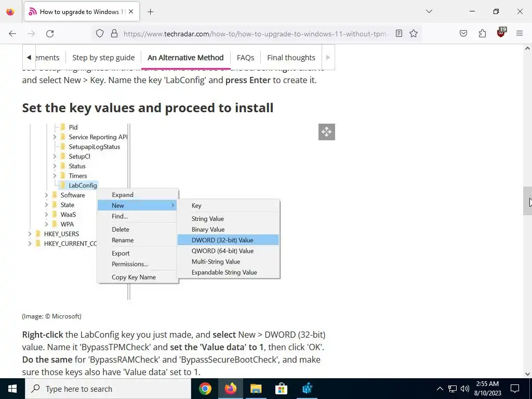Open the Registry Editor taskbar icon

click(307, 389)
